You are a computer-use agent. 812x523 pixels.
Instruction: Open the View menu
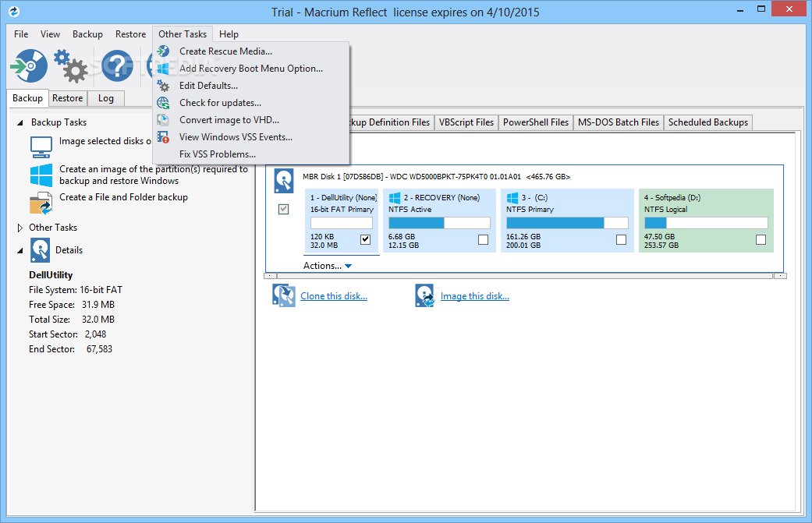(x=50, y=34)
